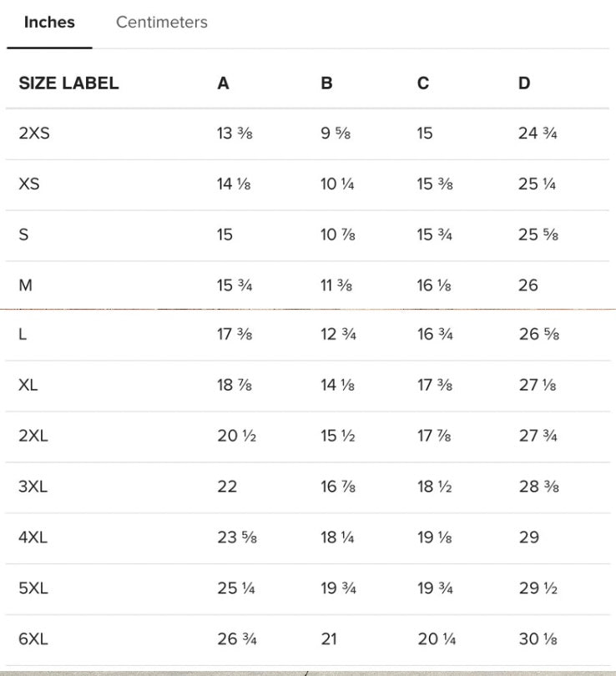Click column header D

(x=524, y=83)
